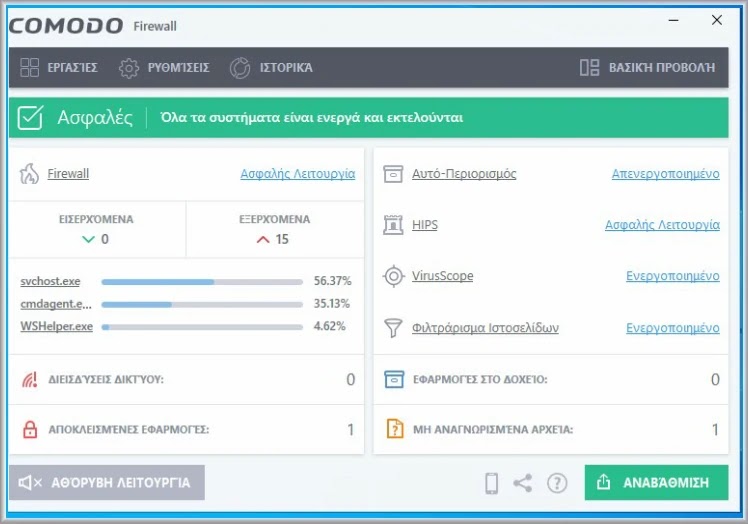Open svchost.exe process link

click(x=50, y=281)
